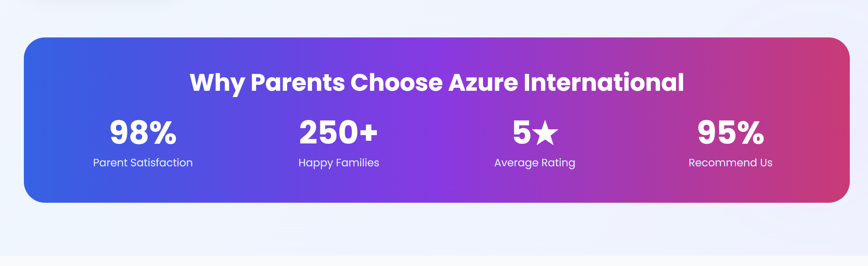Click the digit 5 in the rating

pos(522,133)
